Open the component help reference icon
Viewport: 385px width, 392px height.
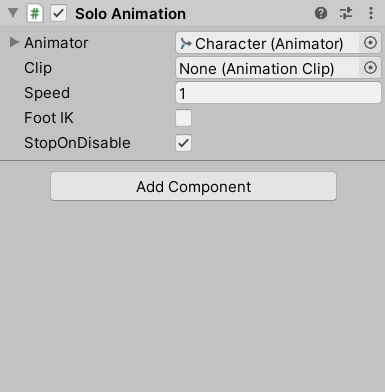[321, 13]
